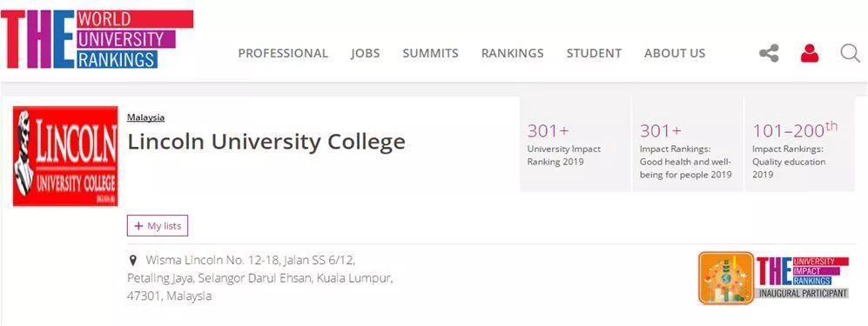Click the orange Impact Rankings tree badge
The height and width of the screenshot is (326, 868).
tap(726, 278)
